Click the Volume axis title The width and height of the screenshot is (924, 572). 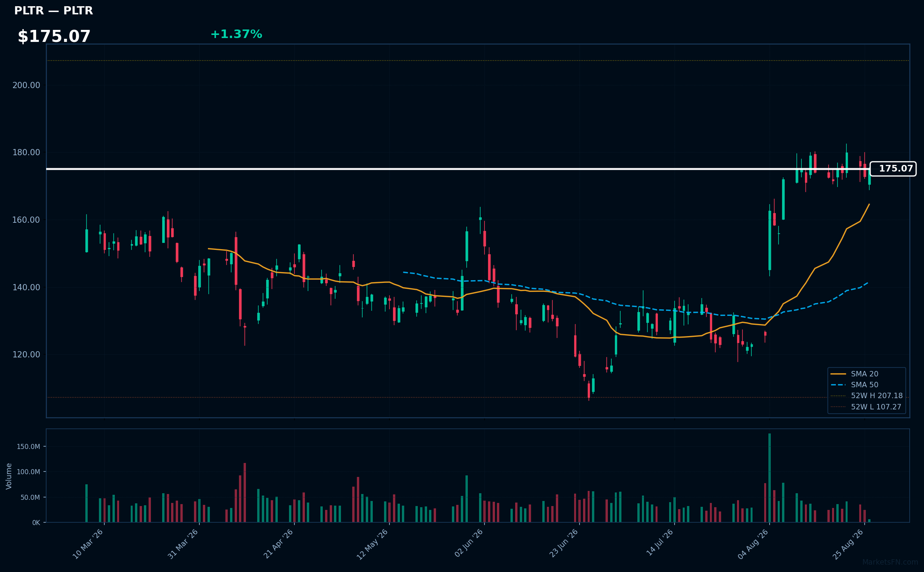point(9,476)
